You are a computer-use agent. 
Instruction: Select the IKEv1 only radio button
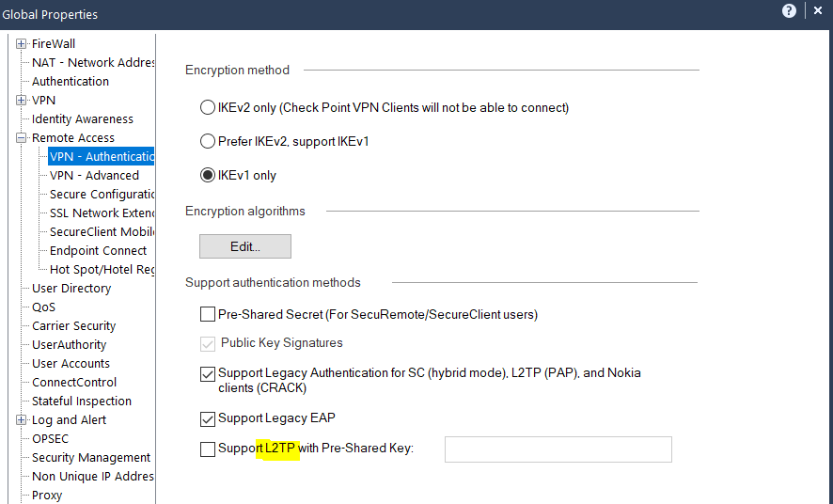(x=207, y=175)
